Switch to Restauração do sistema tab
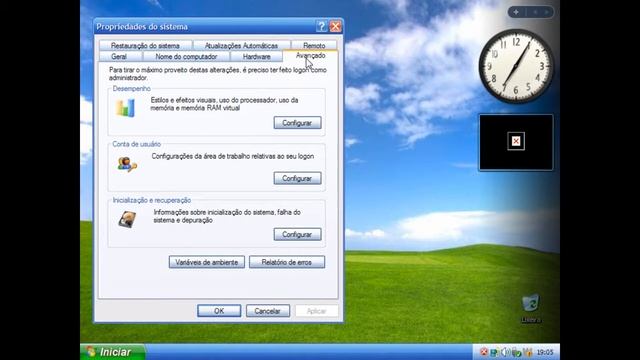 click(145, 46)
